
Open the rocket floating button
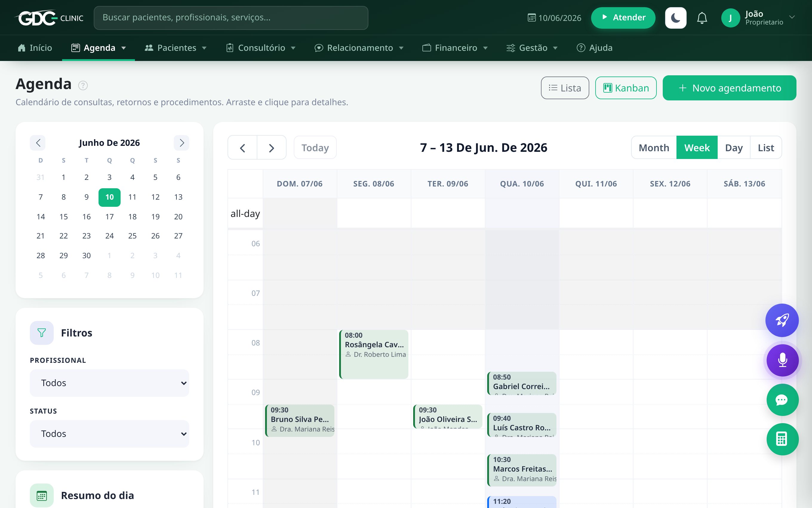[782, 320]
